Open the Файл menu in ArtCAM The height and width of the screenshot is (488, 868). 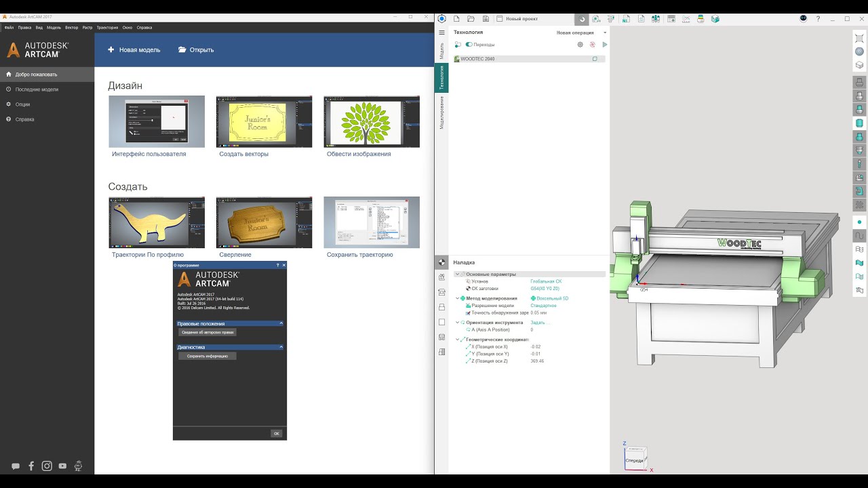(9, 28)
